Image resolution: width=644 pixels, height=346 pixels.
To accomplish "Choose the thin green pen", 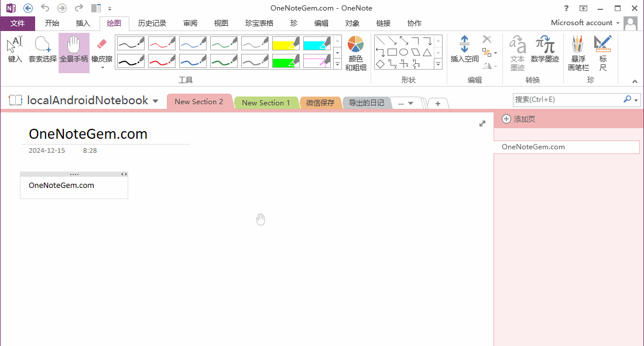I will point(224,43).
